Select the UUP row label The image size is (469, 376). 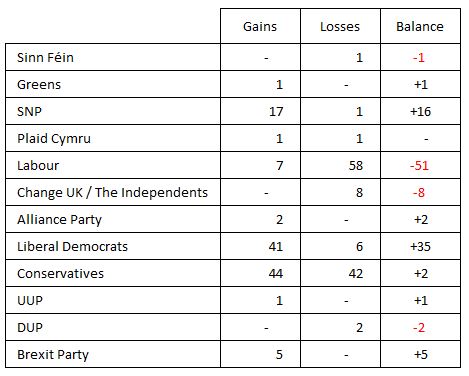(x=30, y=300)
